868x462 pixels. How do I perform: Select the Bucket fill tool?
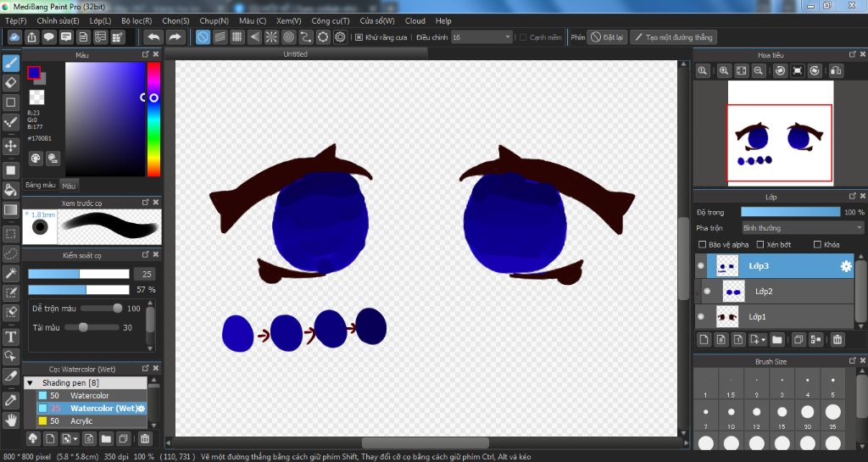[11, 189]
